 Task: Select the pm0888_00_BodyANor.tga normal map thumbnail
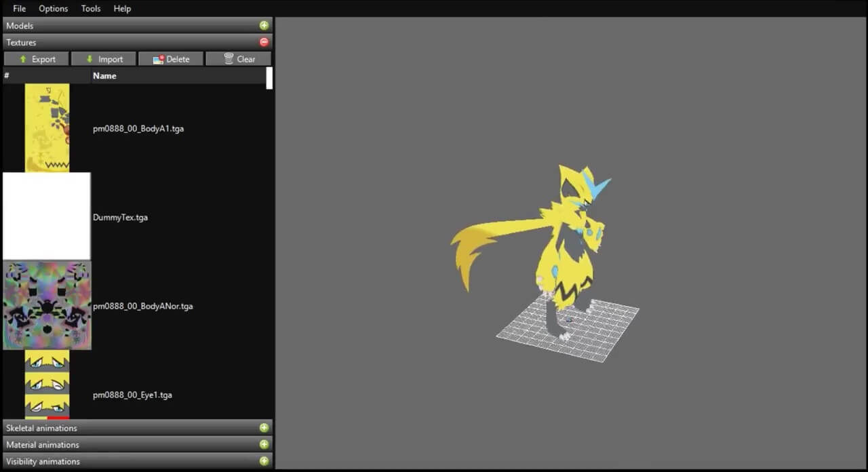click(x=47, y=306)
